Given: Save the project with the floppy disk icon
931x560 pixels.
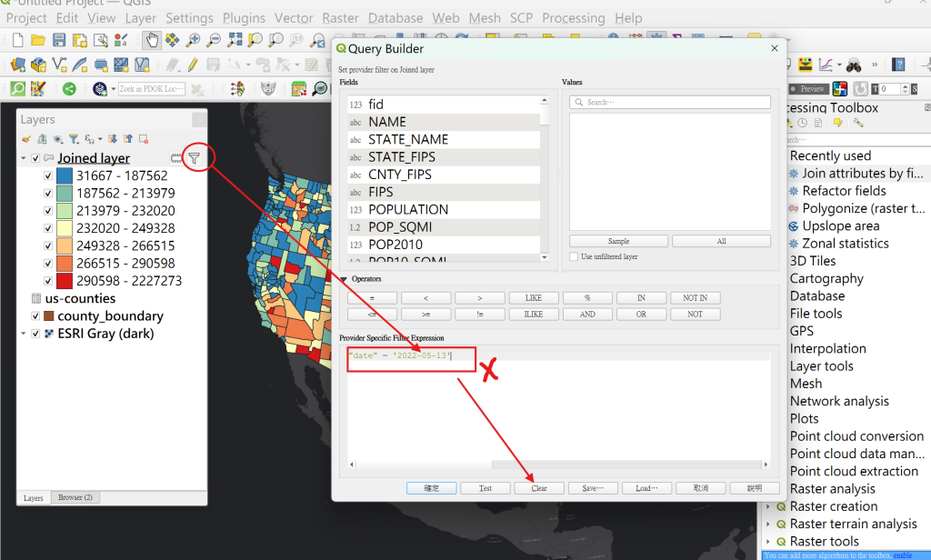Looking at the screenshot, I should click(x=59, y=40).
